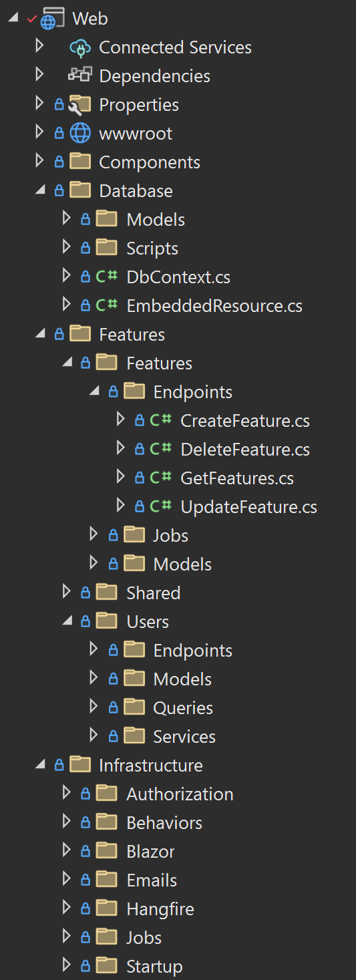Viewport: 356px width, 980px height.
Task: Select the Queries folder under Users
Action: point(183,707)
